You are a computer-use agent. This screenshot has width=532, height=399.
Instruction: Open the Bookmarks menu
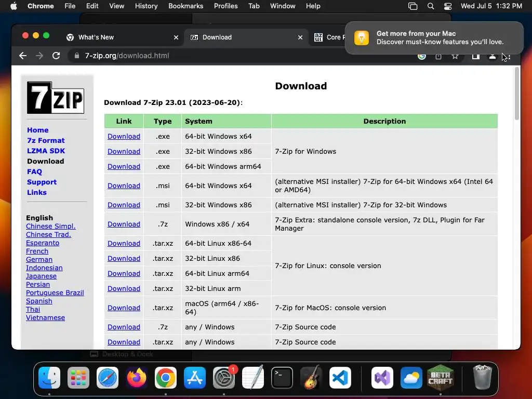(185, 6)
